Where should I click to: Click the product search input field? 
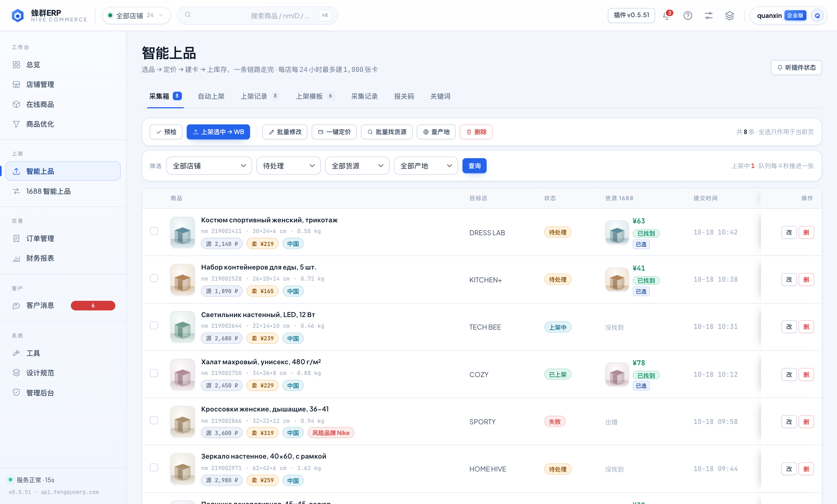[x=257, y=15]
